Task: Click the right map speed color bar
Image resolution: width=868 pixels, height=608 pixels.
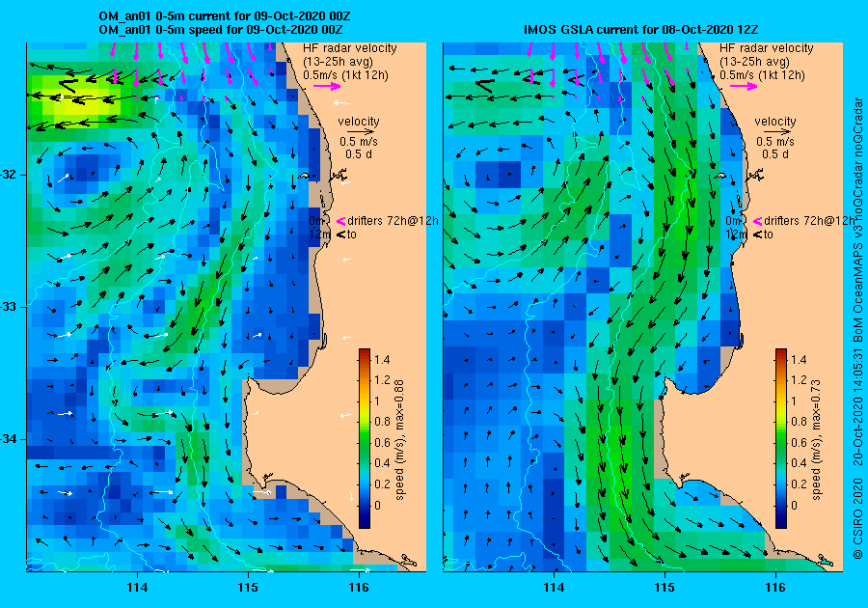Action: pyautogui.click(x=781, y=438)
